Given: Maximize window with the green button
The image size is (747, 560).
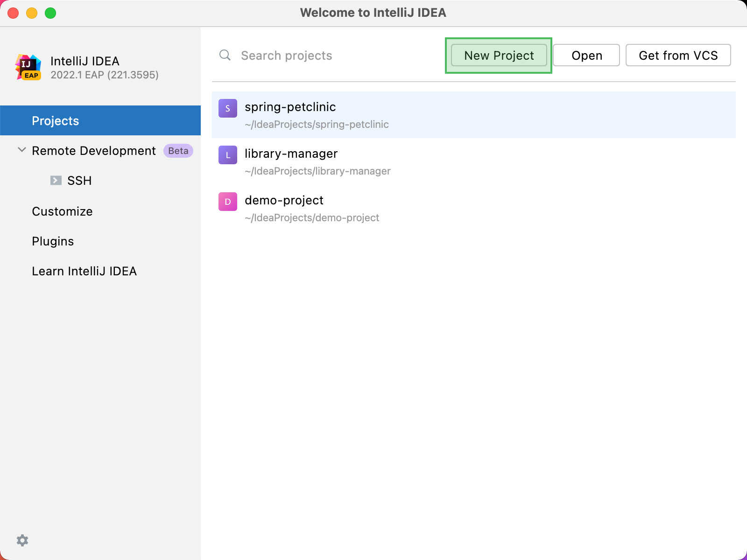Looking at the screenshot, I should (x=50, y=13).
